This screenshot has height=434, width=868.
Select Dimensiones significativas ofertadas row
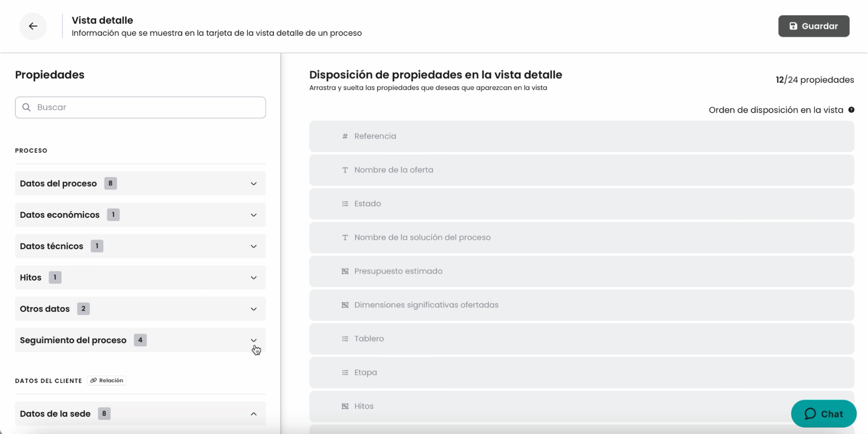[x=581, y=305]
